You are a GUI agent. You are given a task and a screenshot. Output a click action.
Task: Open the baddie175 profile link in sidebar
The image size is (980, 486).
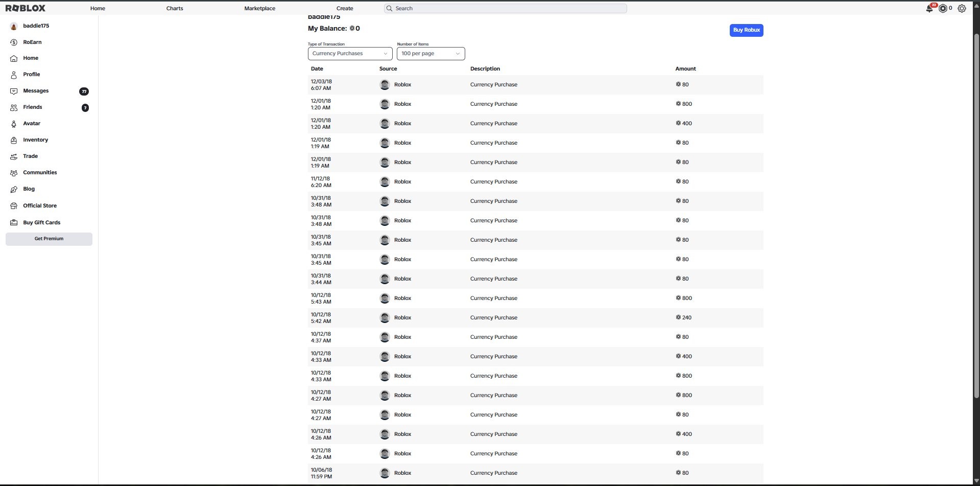point(36,26)
